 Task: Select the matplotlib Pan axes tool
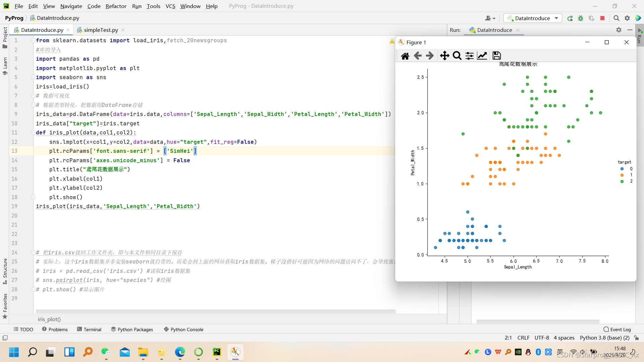click(444, 56)
